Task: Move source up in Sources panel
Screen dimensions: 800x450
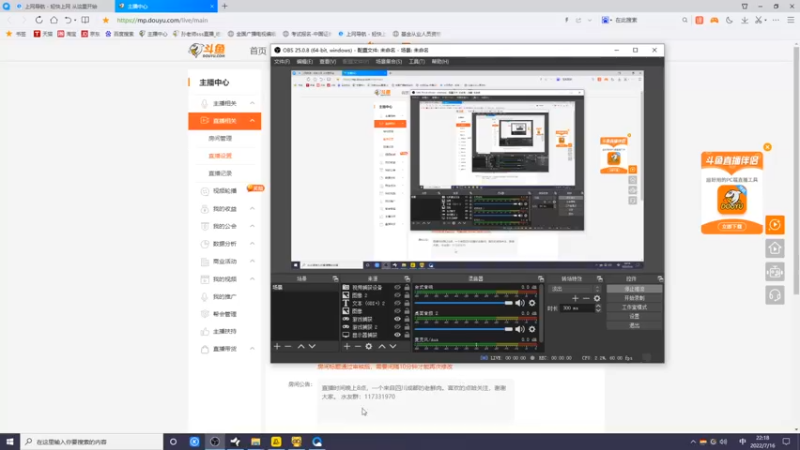Action: (x=382, y=346)
